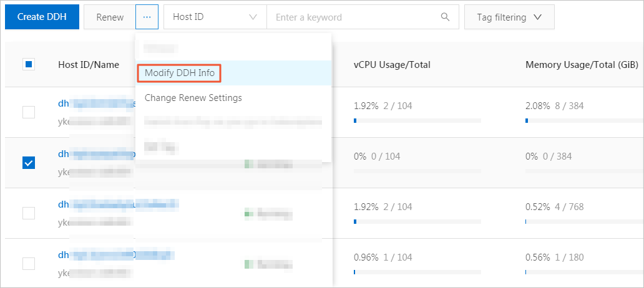Click the Memory Usage/Total (GiB) column header
Image resolution: width=644 pixels, height=288 pixels.
pos(582,64)
